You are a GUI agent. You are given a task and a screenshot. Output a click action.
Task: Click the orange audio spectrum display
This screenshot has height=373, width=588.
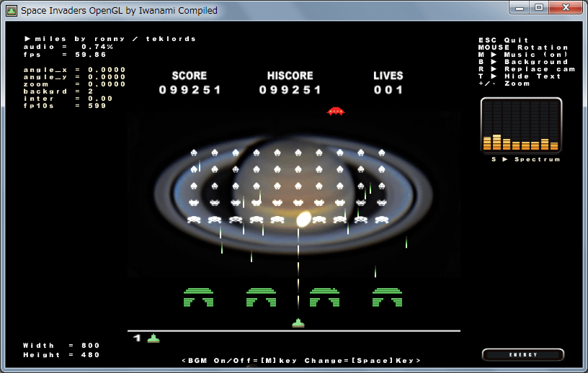tap(521, 125)
